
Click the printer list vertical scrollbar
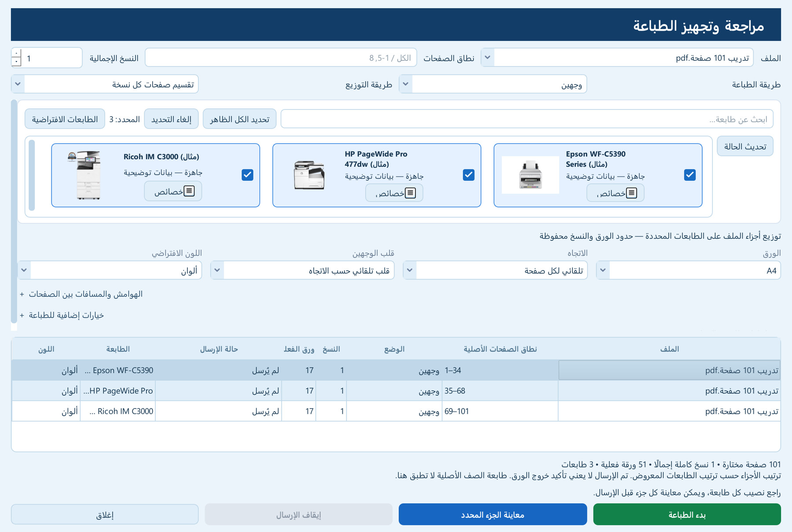32,175
